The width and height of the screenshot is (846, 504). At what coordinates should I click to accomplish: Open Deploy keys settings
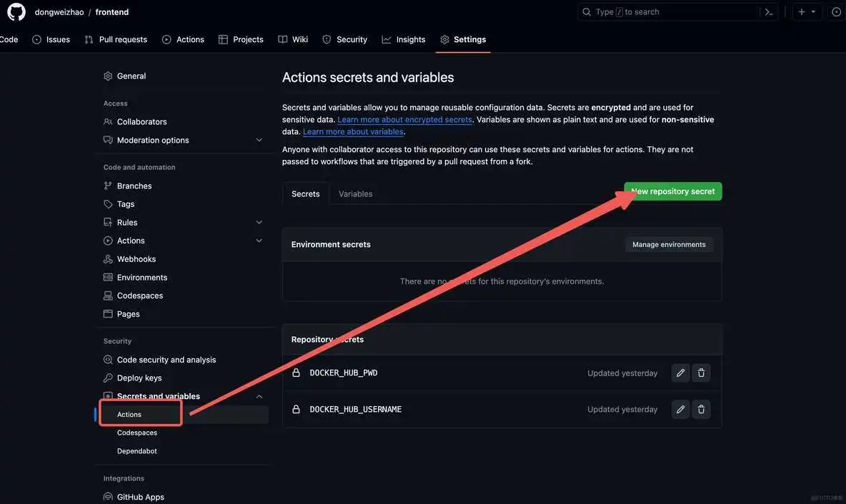click(x=140, y=377)
